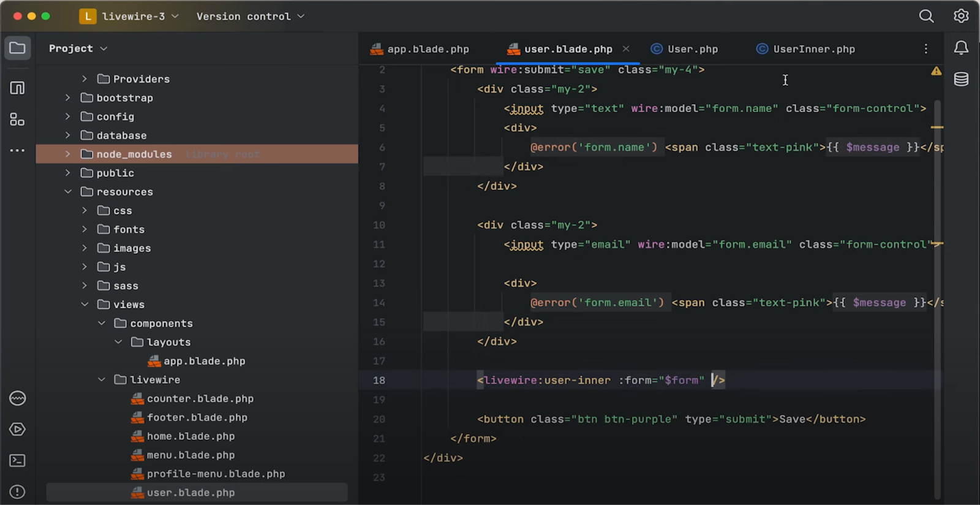The image size is (980, 505).
Task: Open the Problems icon at sidebar bottom
Action: (17, 492)
